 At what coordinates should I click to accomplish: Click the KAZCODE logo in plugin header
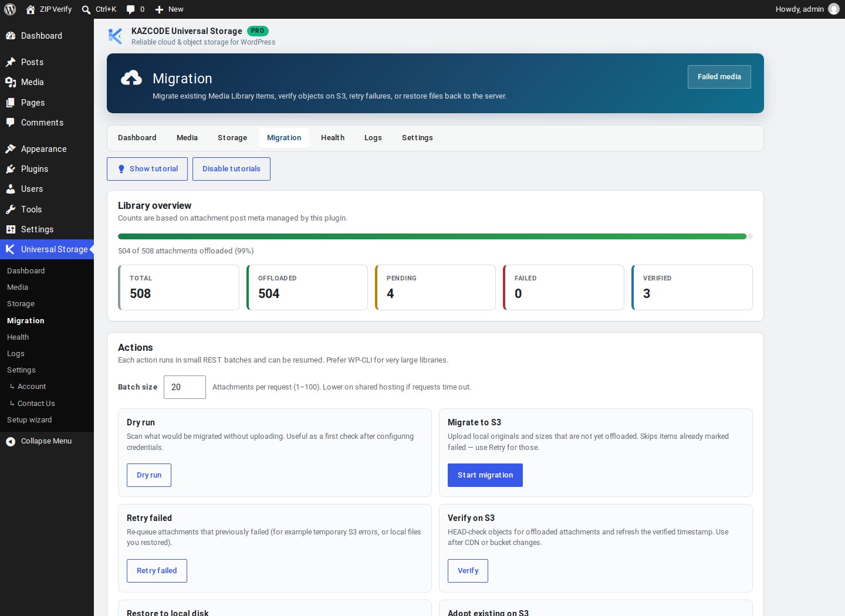[x=115, y=36]
